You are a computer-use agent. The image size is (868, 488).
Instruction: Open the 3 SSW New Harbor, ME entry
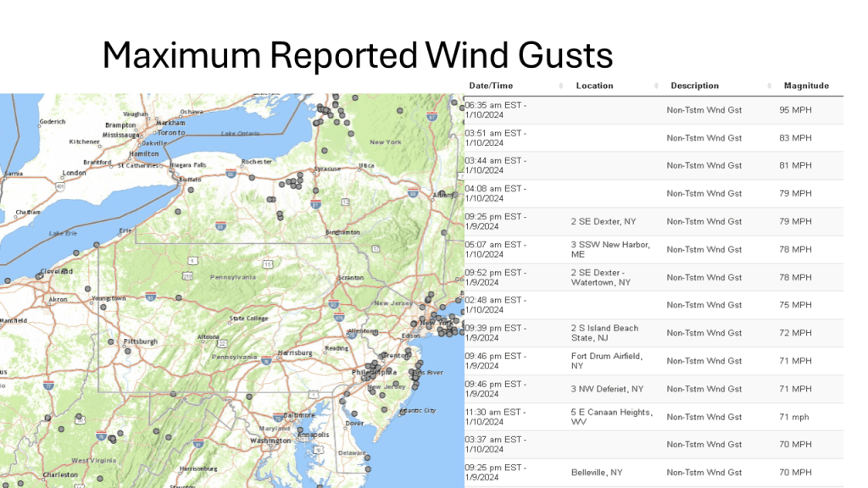pyautogui.click(x=610, y=249)
